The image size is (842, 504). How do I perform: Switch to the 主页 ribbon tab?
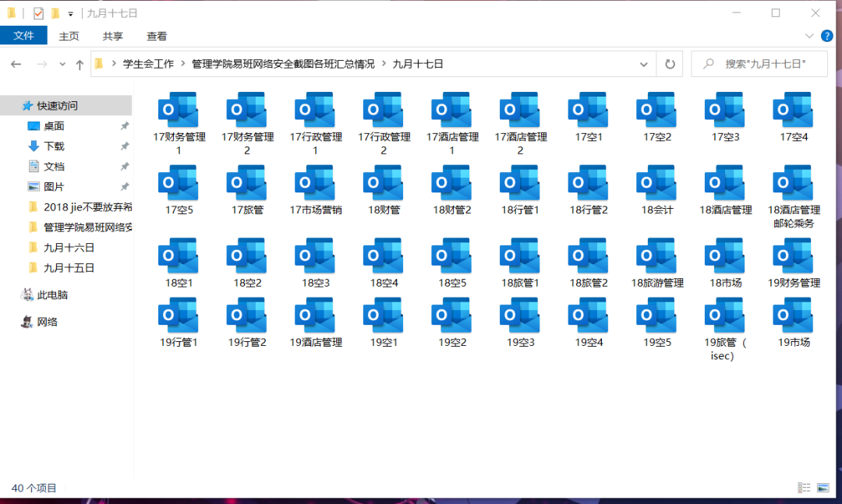(69, 36)
